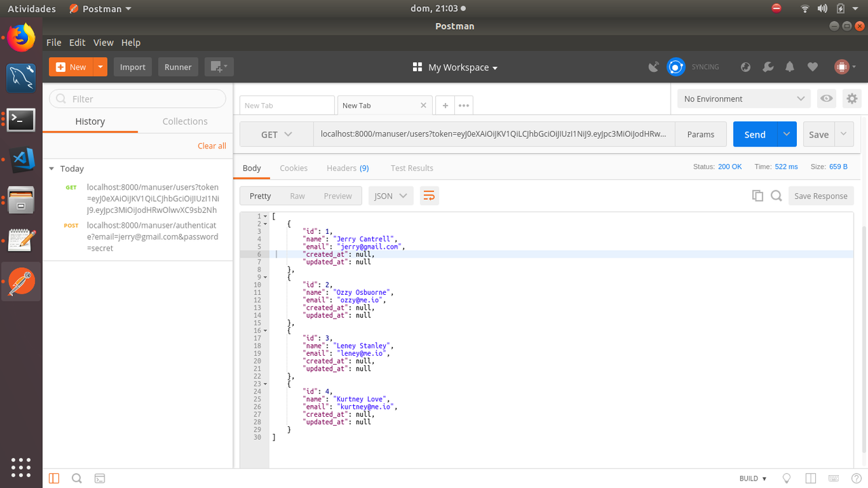Screen dimensions: 868x488
Task: Open the Help menu
Action: tap(131, 42)
